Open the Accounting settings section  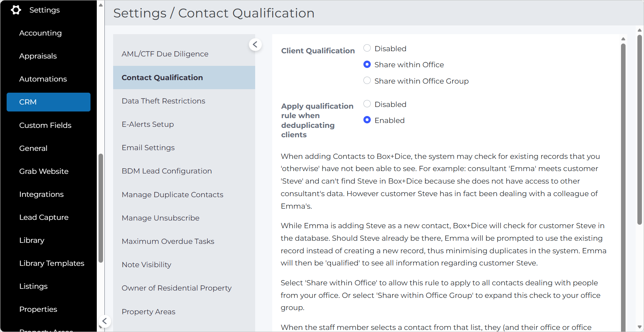click(x=40, y=33)
